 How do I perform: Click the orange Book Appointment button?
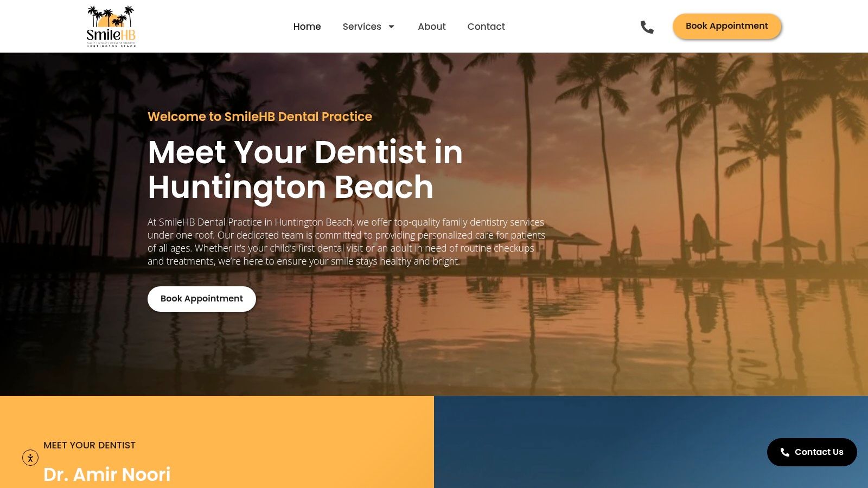click(727, 26)
